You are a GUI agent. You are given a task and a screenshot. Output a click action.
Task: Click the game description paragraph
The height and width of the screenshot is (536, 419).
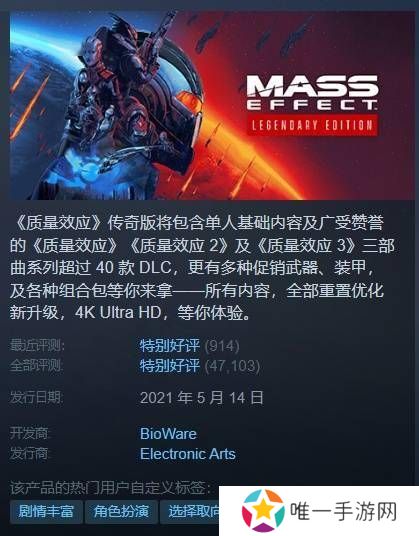point(202,267)
